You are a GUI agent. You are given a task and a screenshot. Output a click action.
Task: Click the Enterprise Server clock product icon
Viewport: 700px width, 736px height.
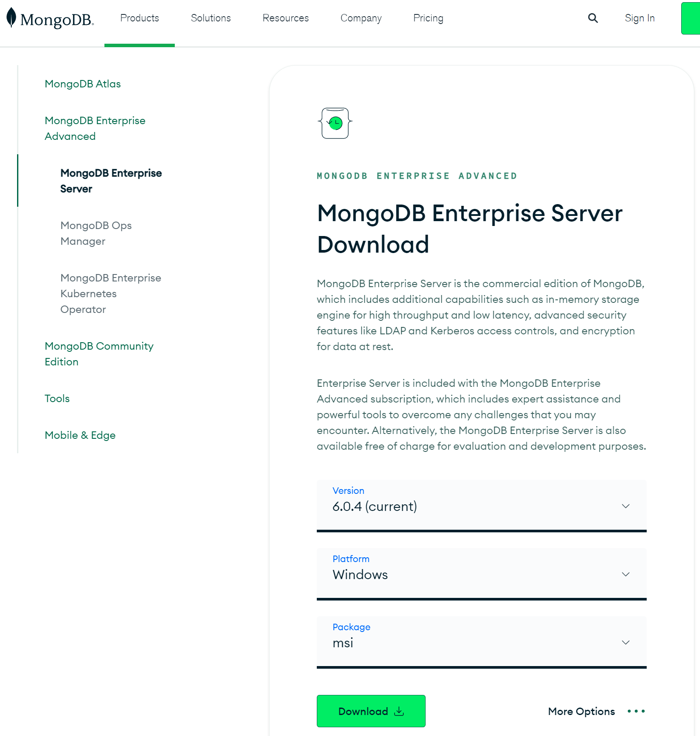click(x=335, y=123)
